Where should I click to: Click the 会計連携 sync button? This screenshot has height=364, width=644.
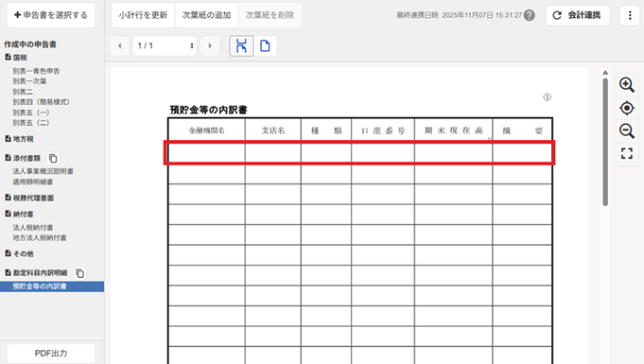(578, 15)
